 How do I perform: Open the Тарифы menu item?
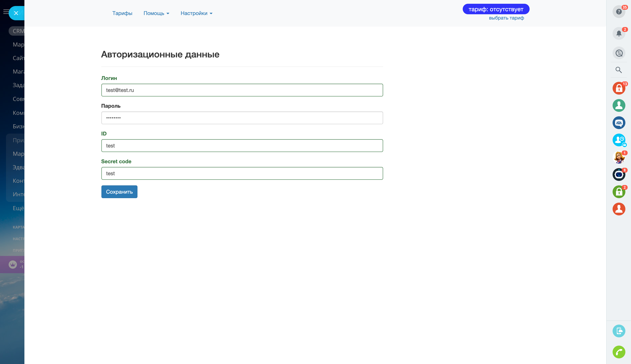[122, 13]
